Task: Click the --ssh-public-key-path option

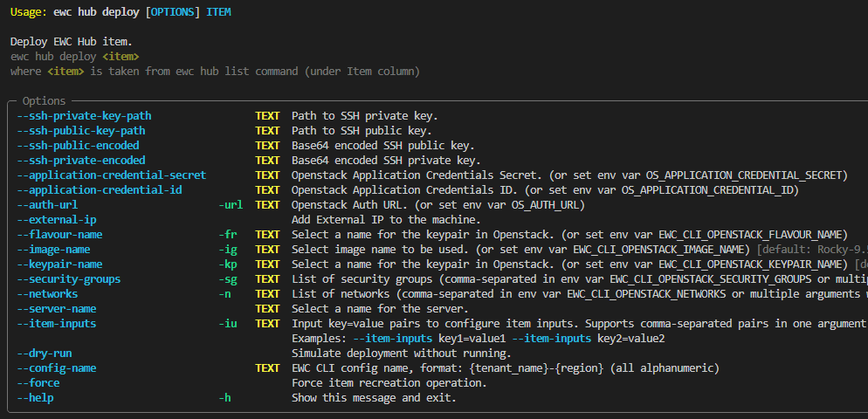Action: click(x=81, y=131)
